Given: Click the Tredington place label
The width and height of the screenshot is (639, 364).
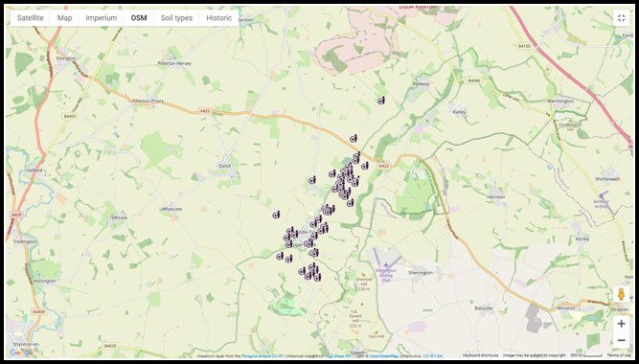Looking at the screenshot, I should (25, 241).
